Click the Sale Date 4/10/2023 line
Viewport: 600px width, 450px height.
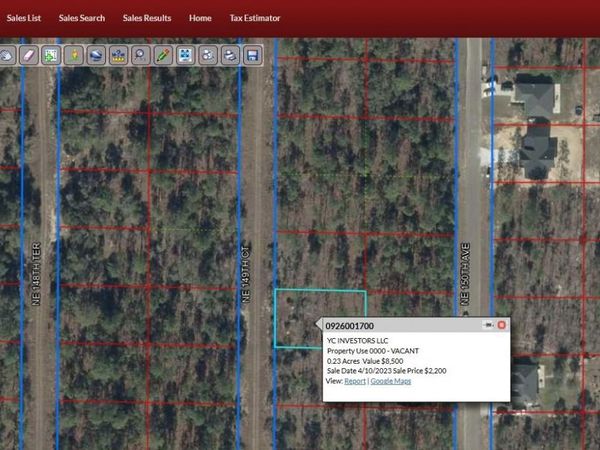click(x=386, y=371)
